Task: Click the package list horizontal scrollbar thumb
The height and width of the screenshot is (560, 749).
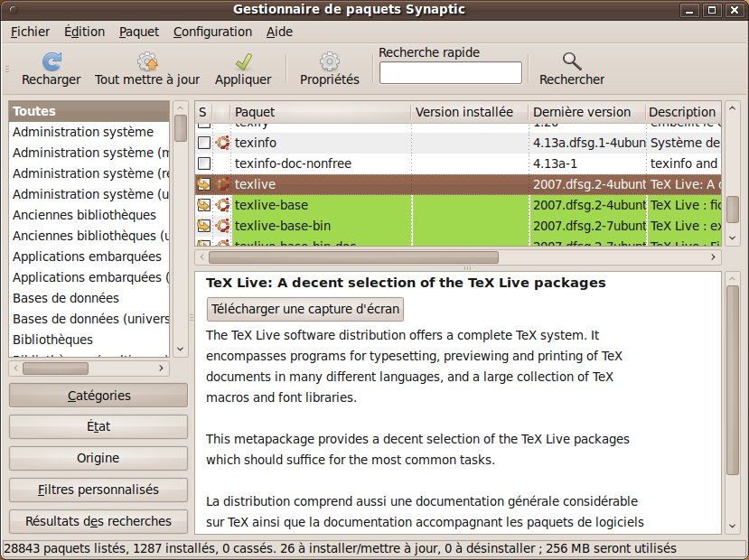Action: pos(353,257)
